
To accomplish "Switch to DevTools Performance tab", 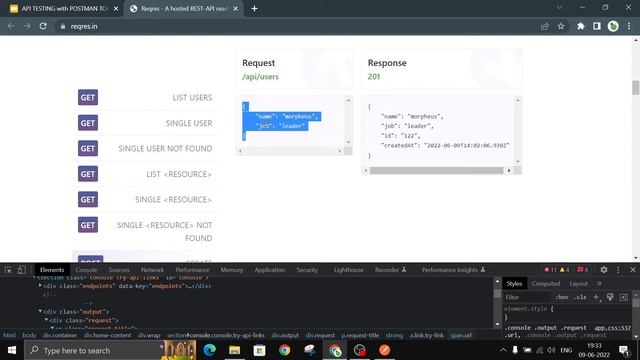I will click(x=192, y=270).
